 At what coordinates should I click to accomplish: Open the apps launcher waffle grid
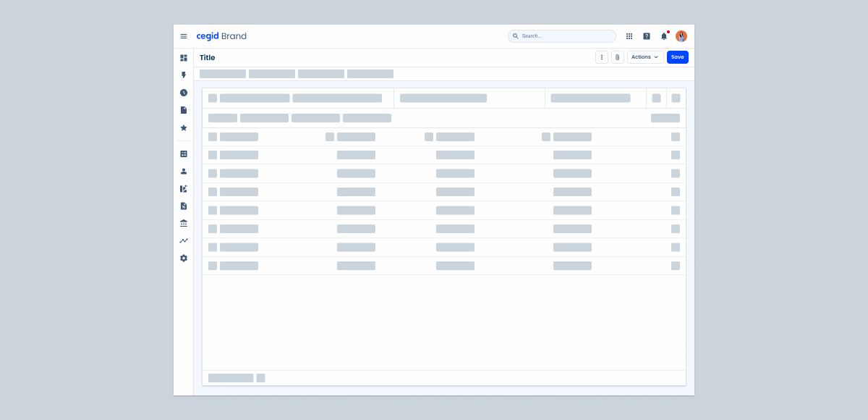629,35
